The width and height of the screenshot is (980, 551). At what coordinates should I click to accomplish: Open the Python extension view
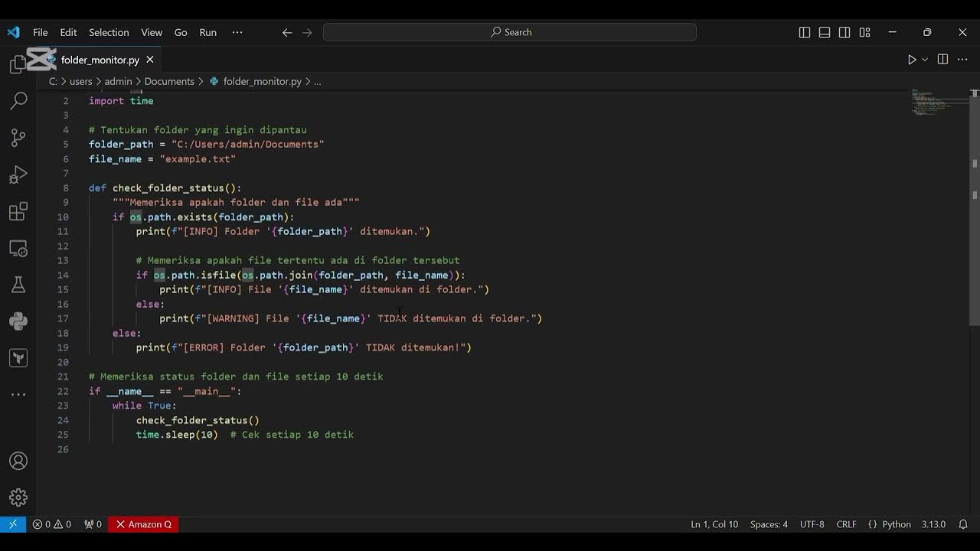click(18, 321)
